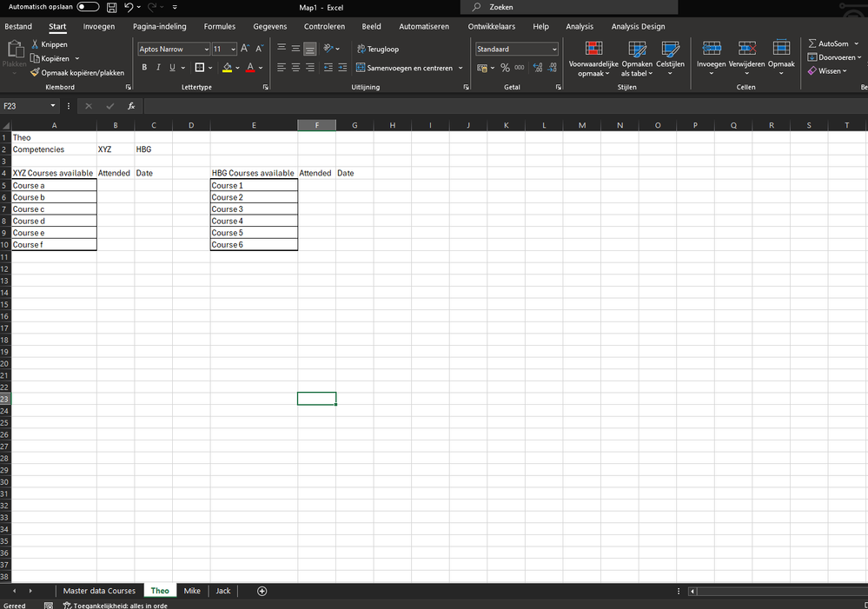
Task: Select cell containing Course a
Action: 54,185
